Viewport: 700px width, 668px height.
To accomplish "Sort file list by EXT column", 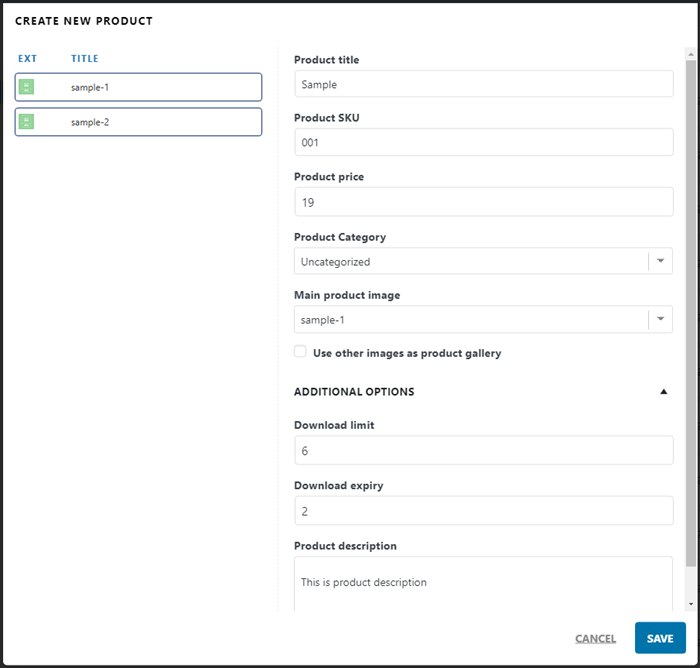I will [x=28, y=59].
